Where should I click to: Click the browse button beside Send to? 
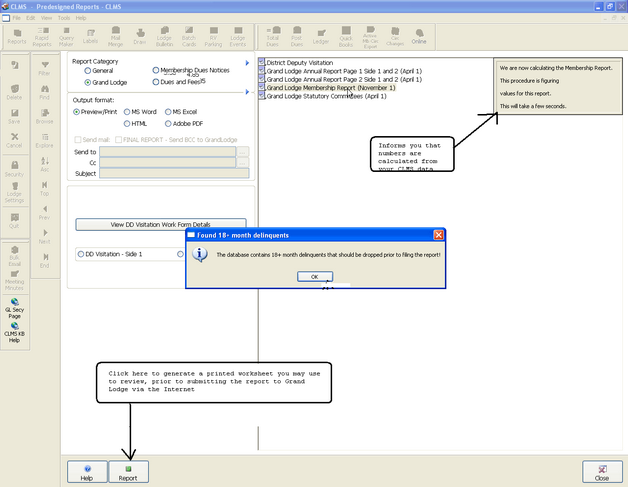pos(243,151)
